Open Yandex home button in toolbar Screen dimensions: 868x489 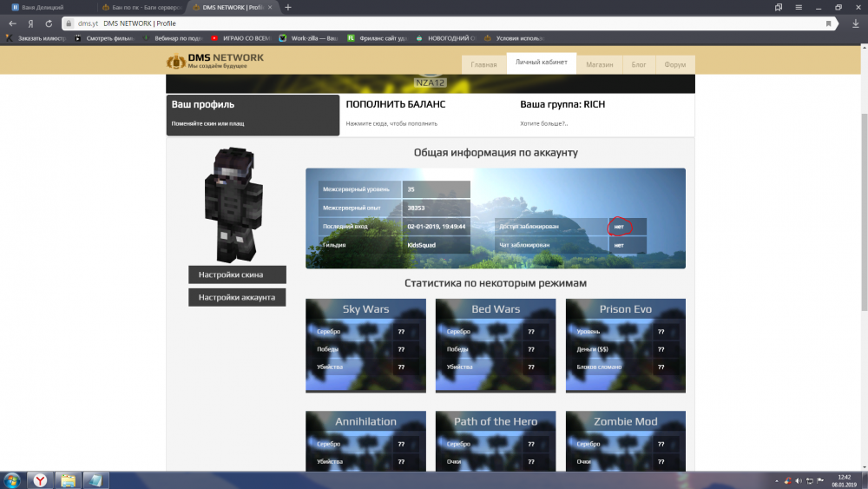tap(31, 23)
